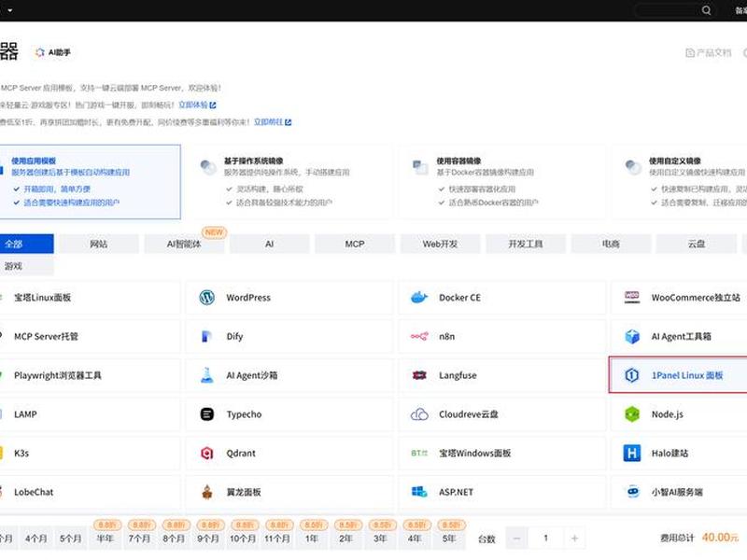Viewport: 747px width, 560px height.
Task: Switch to the 电商 category tab
Action: (x=611, y=244)
